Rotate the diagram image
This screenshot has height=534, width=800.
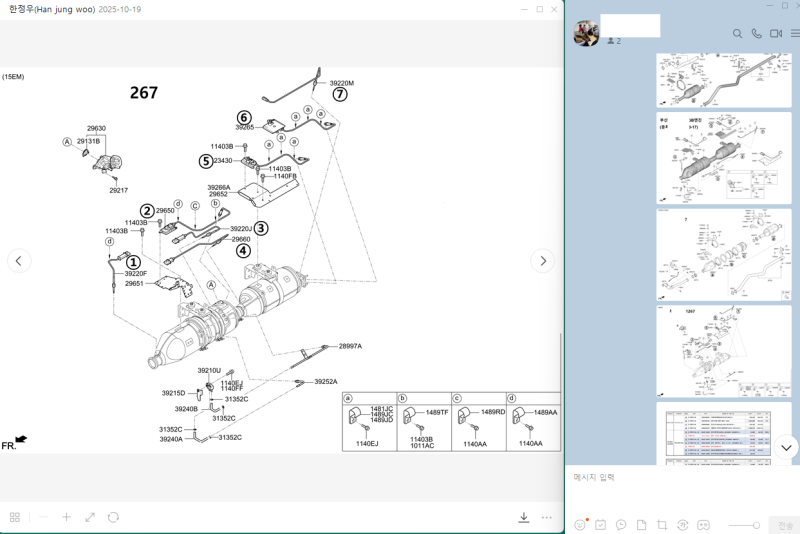[113, 517]
